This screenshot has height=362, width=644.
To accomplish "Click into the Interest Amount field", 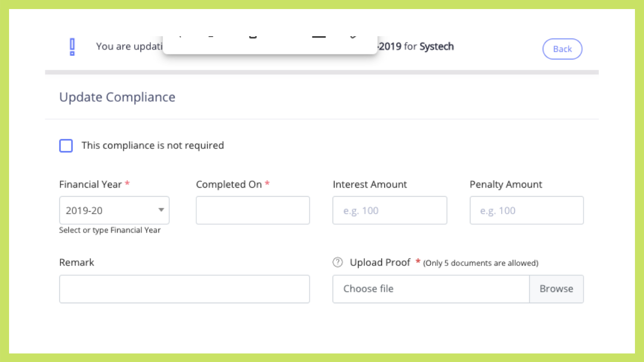I will pyautogui.click(x=389, y=210).
